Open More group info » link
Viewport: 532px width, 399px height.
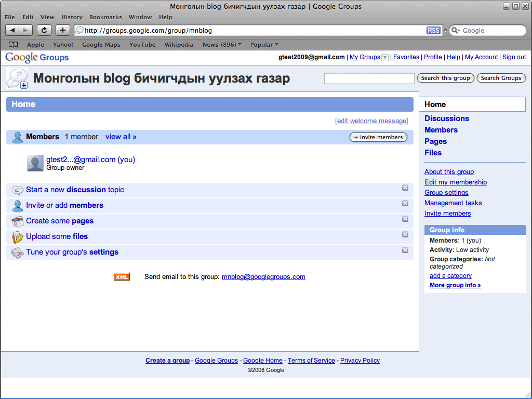(x=455, y=285)
